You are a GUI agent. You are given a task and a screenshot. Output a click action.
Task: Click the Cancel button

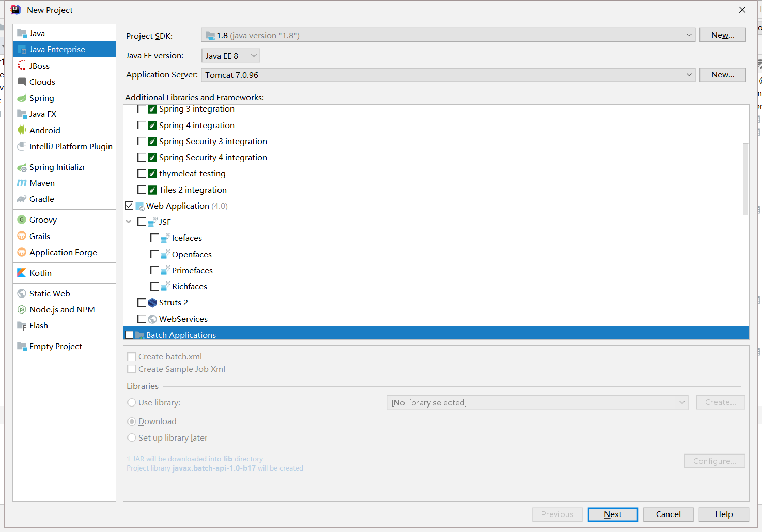pyautogui.click(x=668, y=514)
